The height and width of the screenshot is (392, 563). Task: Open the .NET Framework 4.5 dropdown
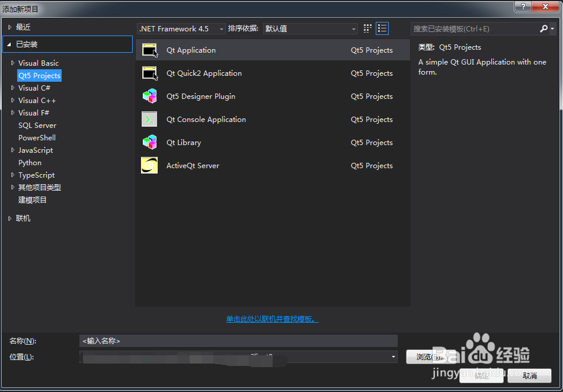pos(181,28)
